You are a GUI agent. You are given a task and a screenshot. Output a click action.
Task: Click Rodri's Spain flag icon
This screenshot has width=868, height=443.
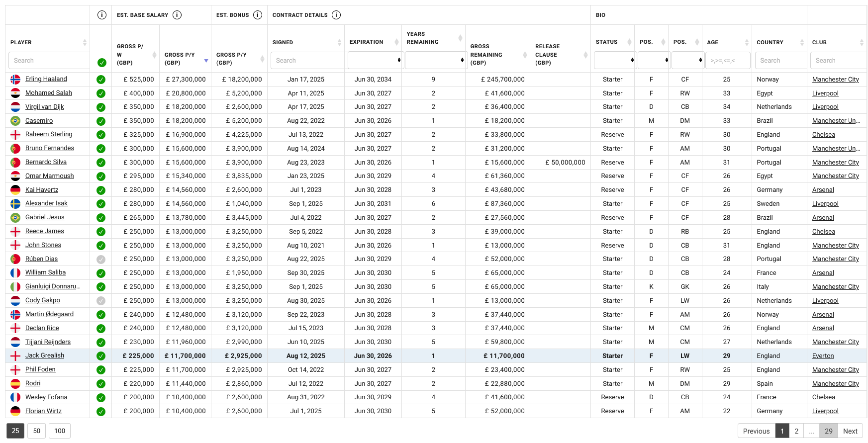[15, 383]
